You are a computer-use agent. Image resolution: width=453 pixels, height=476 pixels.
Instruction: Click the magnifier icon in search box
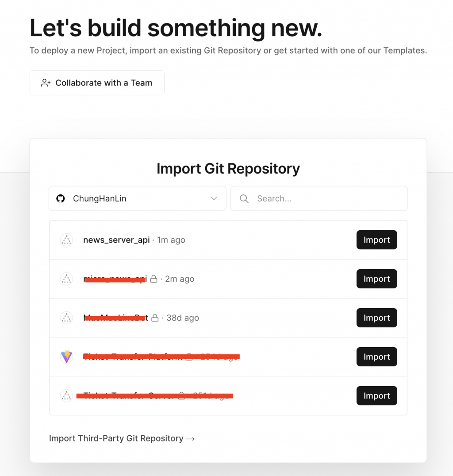244,199
